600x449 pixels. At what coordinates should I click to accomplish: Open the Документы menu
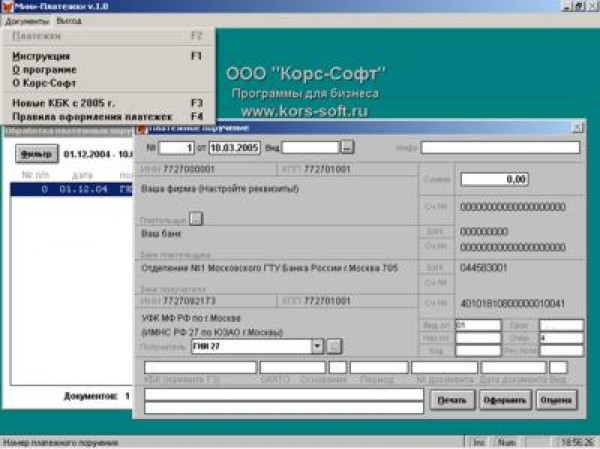(x=27, y=21)
